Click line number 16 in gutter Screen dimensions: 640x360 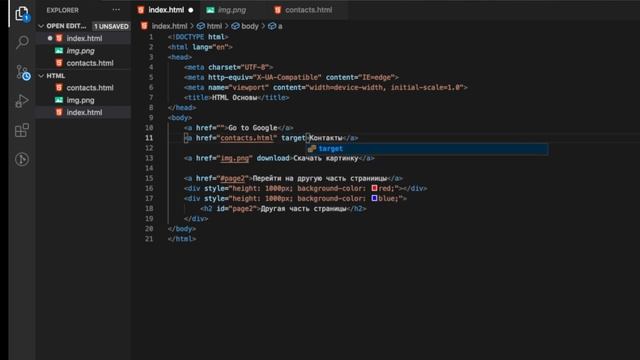(149, 189)
